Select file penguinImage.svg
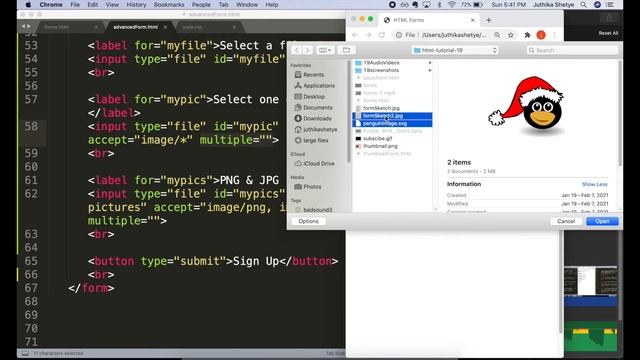This screenshot has height=360, width=640. click(x=385, y=123)
